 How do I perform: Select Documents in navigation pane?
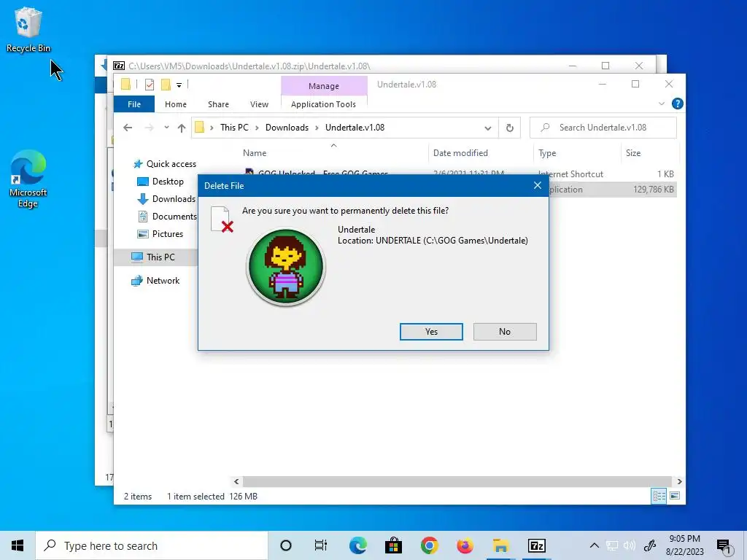pyautogui.click(x=167, y=217)
